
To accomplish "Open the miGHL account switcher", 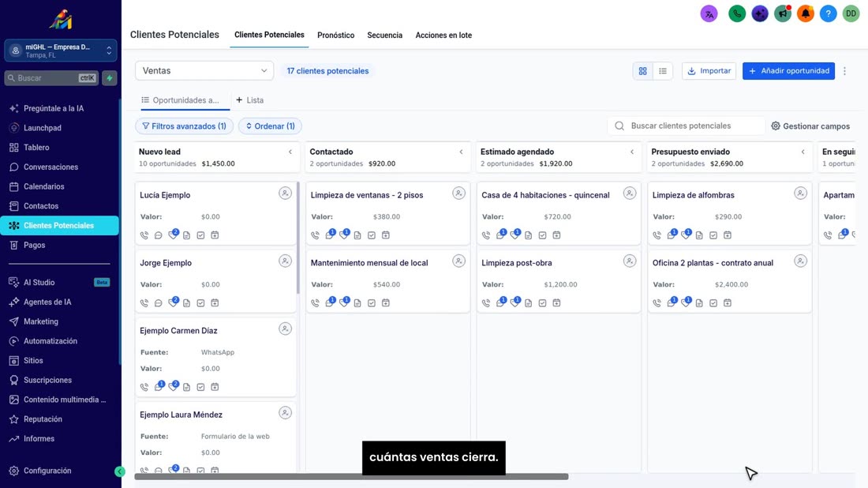I will [x=61, y=51].
